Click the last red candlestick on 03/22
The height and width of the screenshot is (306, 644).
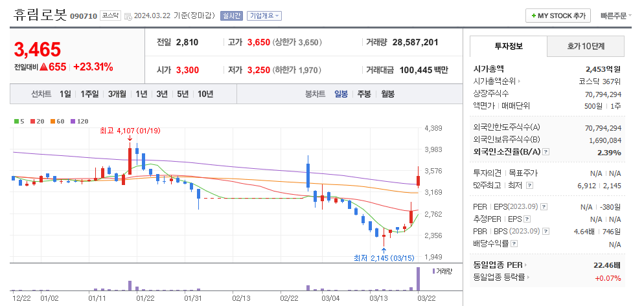(x=418, y=181)
